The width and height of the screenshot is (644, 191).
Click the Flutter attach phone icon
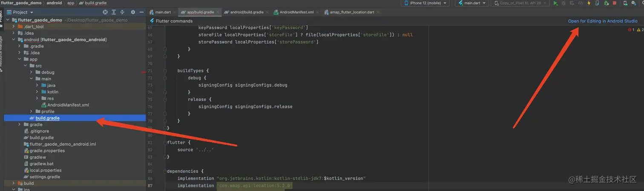point(597,3)
